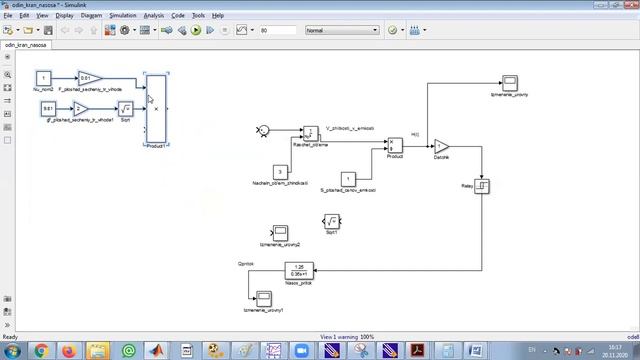Open Firefox from the taskbar
This screenshot has width=640, height=360.
[x=69, y=351]
